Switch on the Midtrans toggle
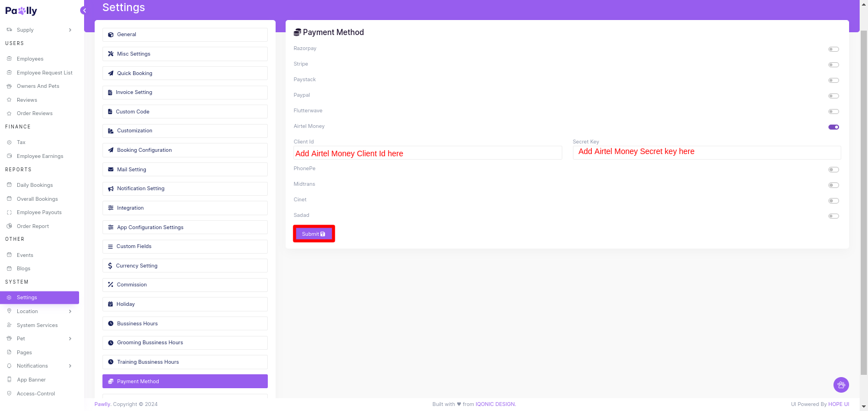The width and height of the screenshot is (868, 411). 833,185
